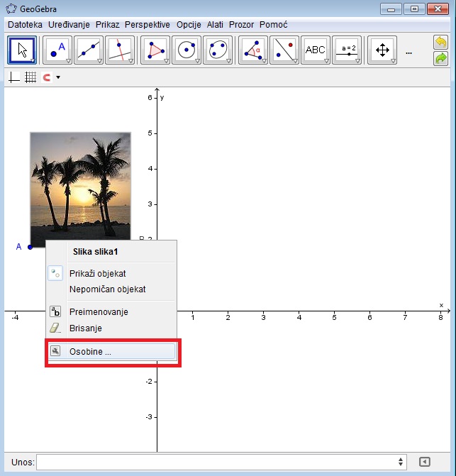Maximize the GeoGebra window

pos(414,9)
